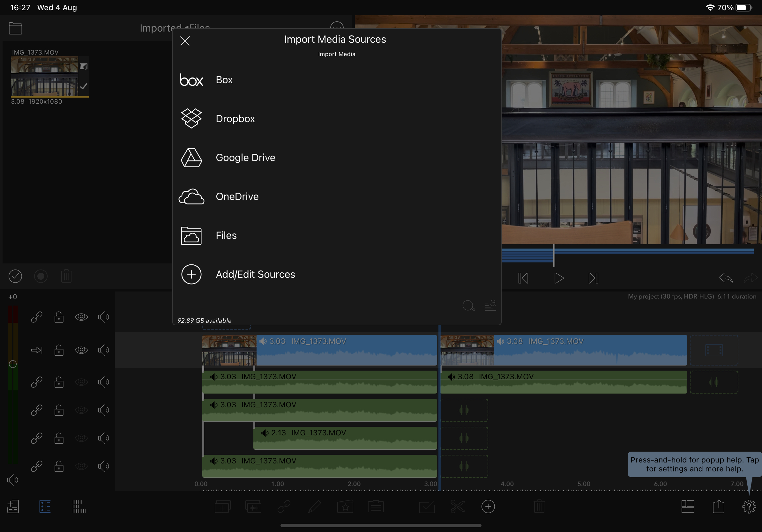Screen dimensions: 762x532
Task: Click the timeline trash delete icon
Action: click(539, 506)
